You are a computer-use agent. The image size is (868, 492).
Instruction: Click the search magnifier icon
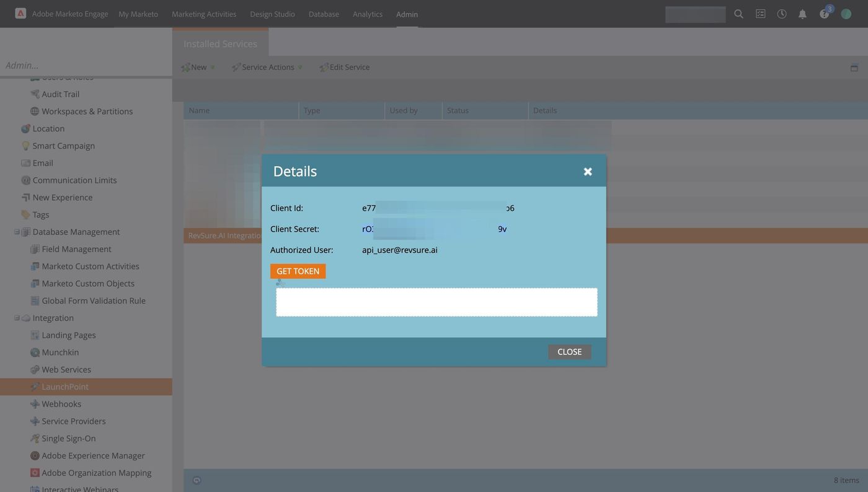tap(738, 14)
